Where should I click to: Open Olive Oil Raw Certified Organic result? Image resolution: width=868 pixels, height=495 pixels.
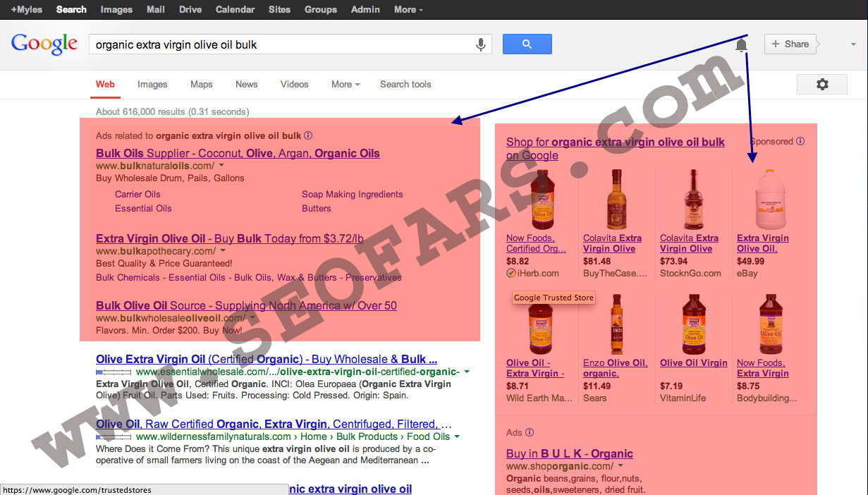(x=274, y=424)
